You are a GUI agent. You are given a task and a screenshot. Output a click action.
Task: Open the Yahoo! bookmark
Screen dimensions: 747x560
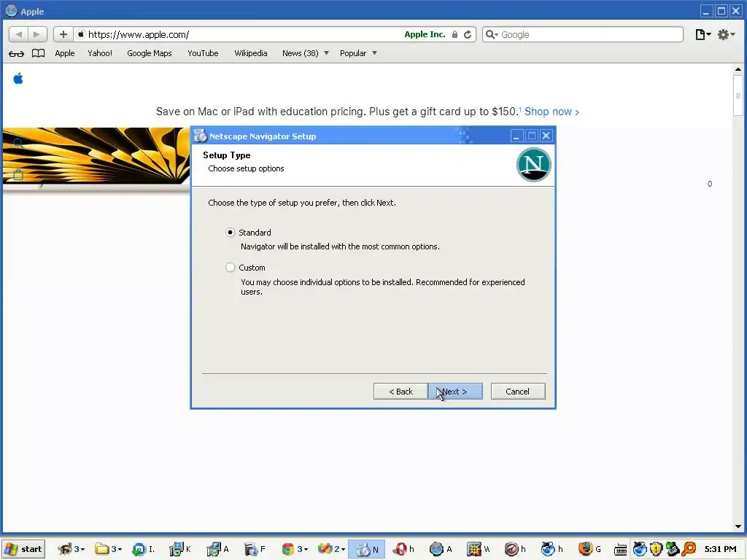[100, 53]
